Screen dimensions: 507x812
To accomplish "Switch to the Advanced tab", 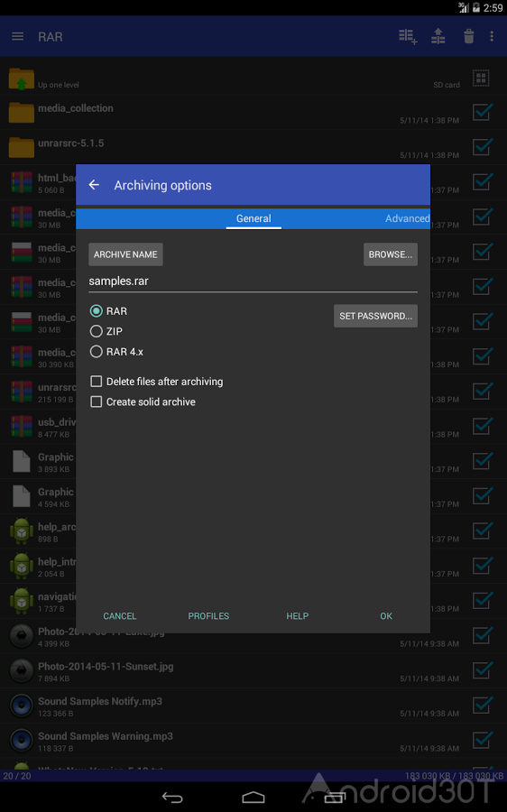I will [407, 218].
